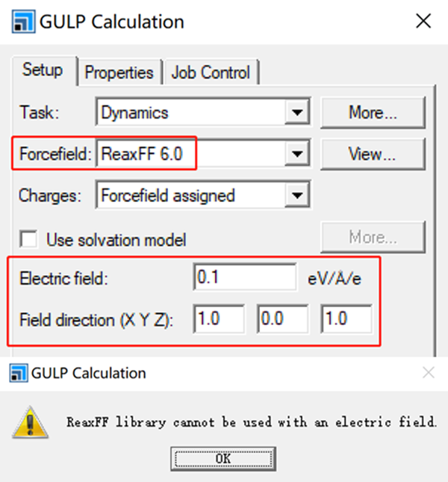Open the Forcefield dropdown list
448x482 pixels.
pyautogui.click(x=298, y=155)
